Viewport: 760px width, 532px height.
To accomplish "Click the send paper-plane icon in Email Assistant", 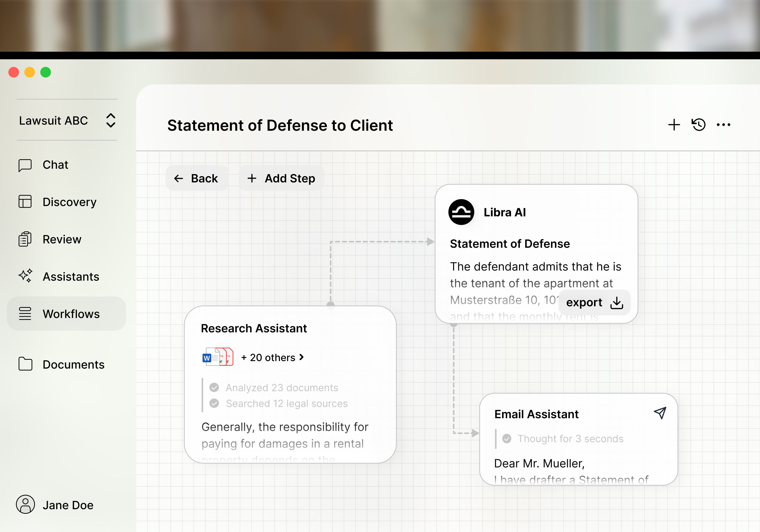I will pos(660,413).
